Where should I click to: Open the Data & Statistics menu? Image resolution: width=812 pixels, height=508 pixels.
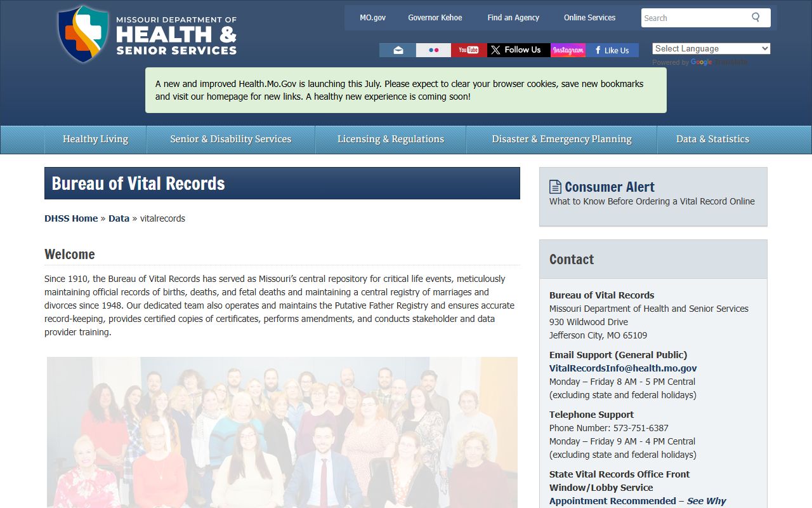(x=712, y=139)
